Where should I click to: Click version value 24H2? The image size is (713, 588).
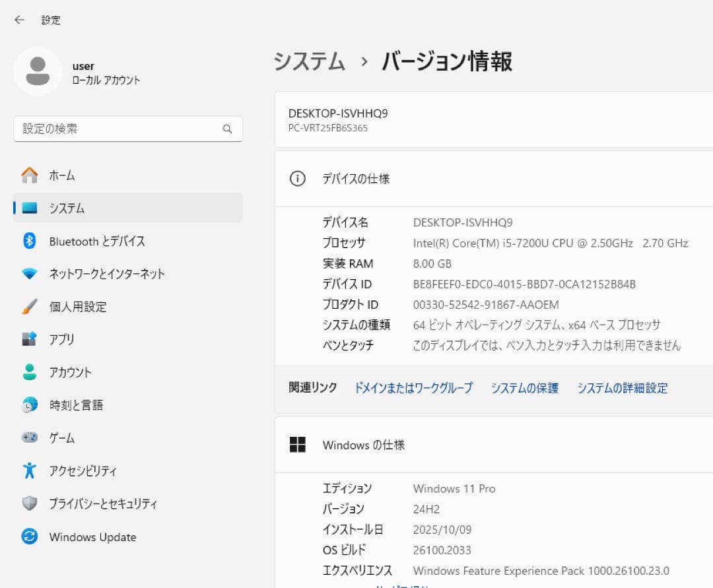[x=426, y=509]
